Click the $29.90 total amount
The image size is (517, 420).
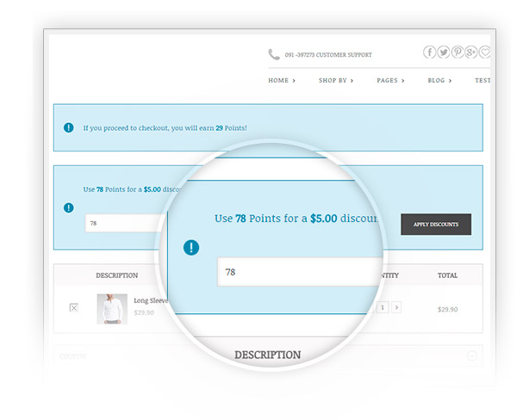[447, 309]
